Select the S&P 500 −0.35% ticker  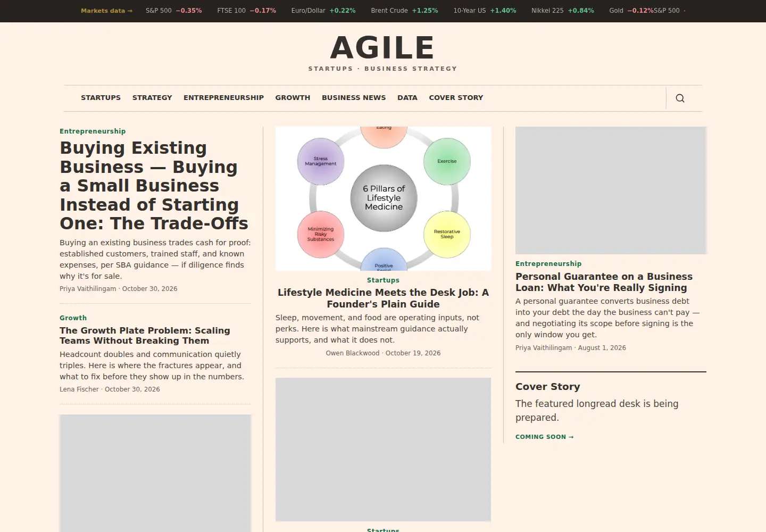pos(173,11)
